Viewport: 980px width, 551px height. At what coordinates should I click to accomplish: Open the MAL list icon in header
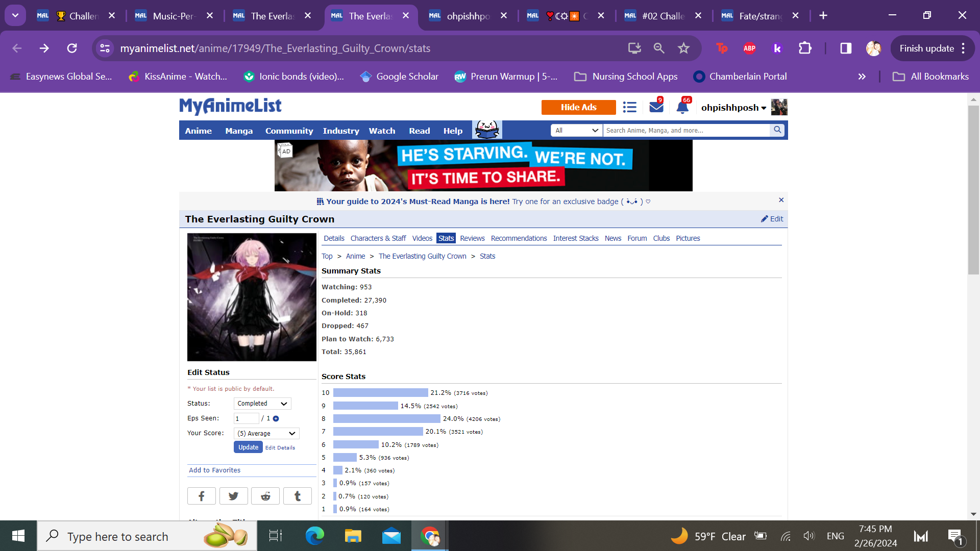(x=629, y=107)
